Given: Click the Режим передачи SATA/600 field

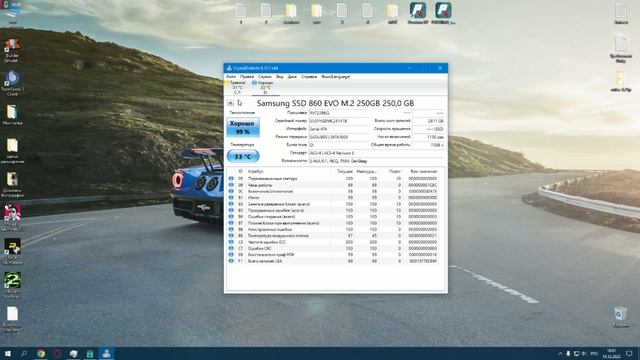Looking at the screenshot, I should [x=339, y=137].
